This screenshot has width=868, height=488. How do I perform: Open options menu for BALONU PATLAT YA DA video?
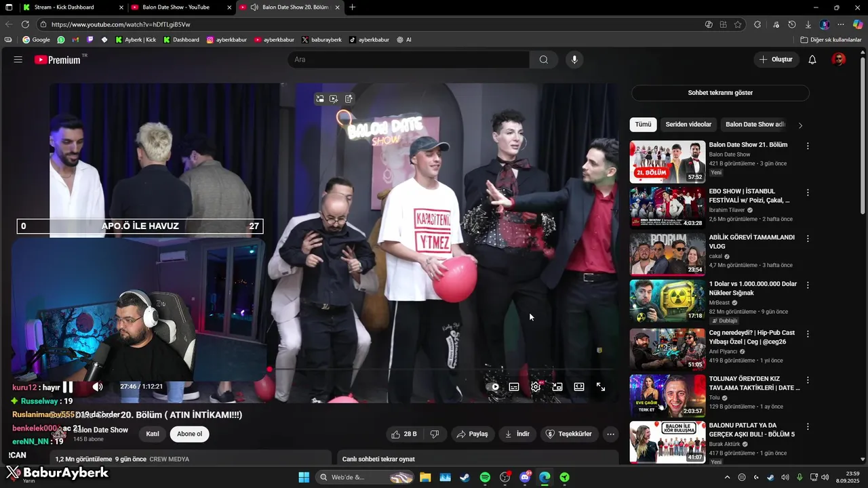pos(808,426)
